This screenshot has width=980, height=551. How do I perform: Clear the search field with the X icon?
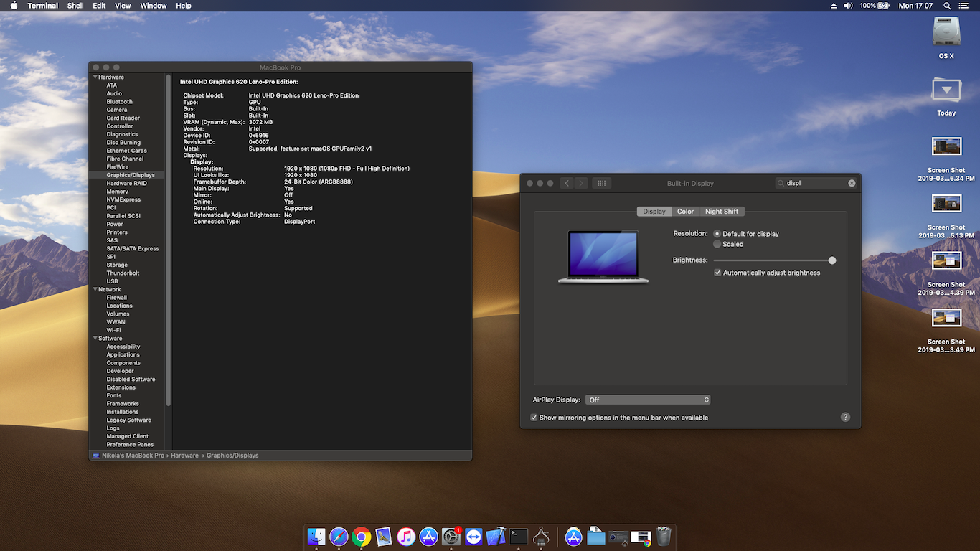coord(852,183)
